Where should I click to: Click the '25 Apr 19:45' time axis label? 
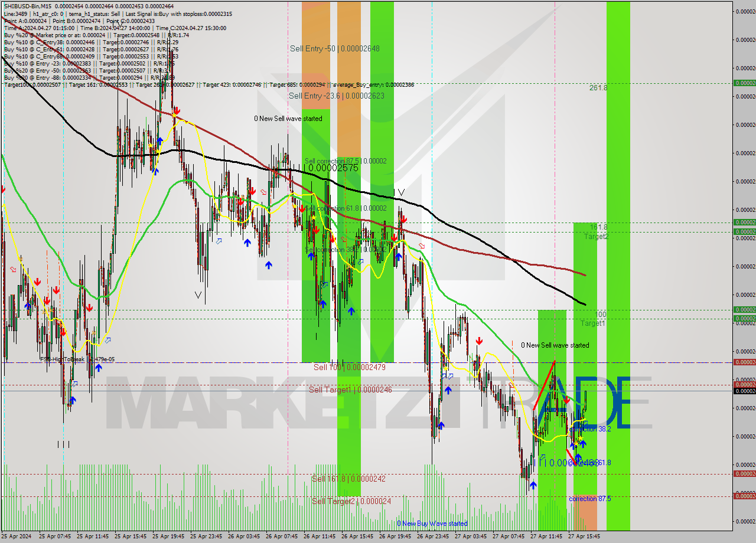click(168, 537)
